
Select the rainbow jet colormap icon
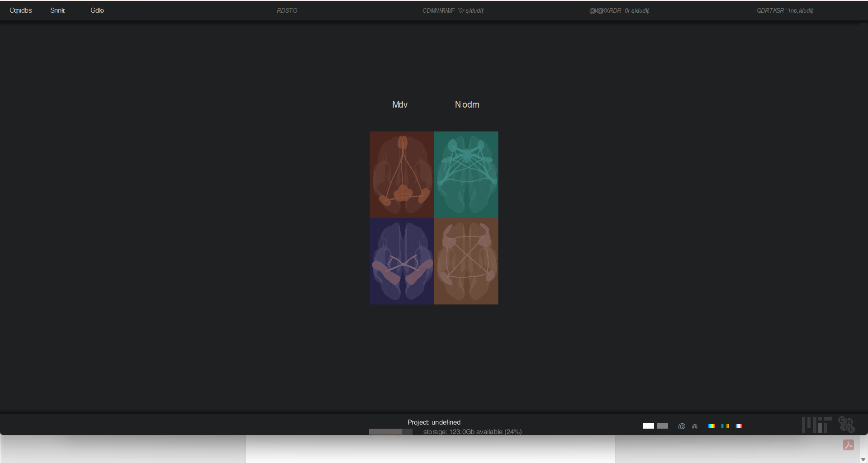coord(711,426)
